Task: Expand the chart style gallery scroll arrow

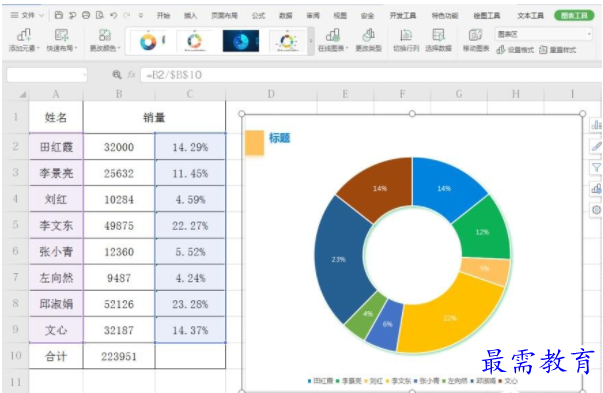Action: coord(311,41)
